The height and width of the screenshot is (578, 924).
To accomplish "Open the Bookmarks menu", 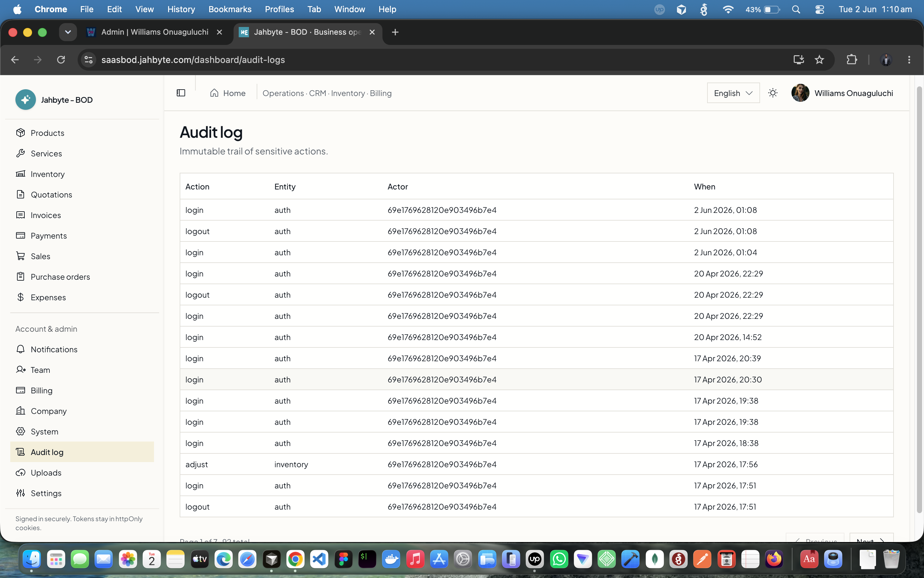I will [x=230, y=9].
